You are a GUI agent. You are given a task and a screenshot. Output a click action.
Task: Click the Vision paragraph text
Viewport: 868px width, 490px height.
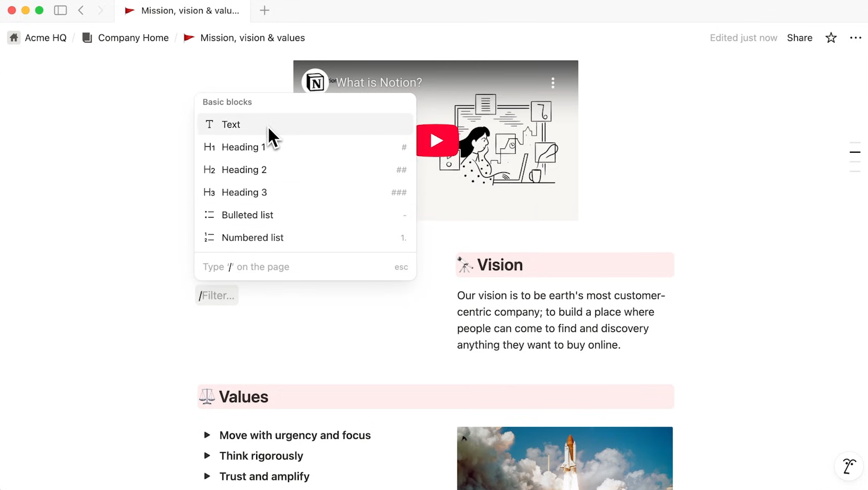coord(561,320)
